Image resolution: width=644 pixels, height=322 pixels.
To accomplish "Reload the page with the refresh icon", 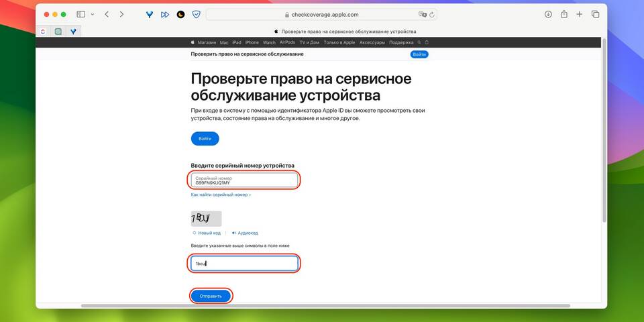I will [x=431, y=14].
